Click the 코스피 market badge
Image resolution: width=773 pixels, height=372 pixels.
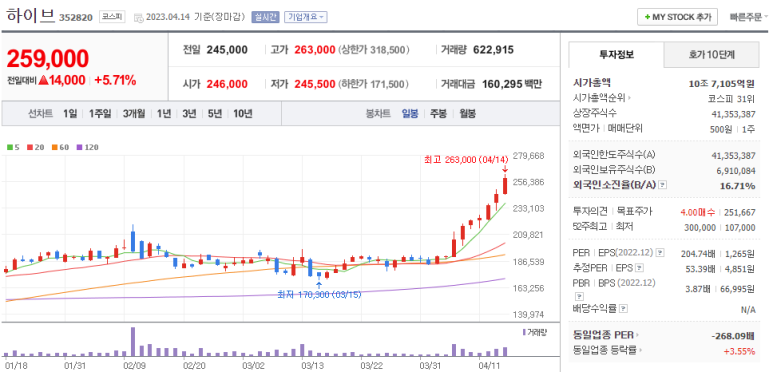click(112, 17)
